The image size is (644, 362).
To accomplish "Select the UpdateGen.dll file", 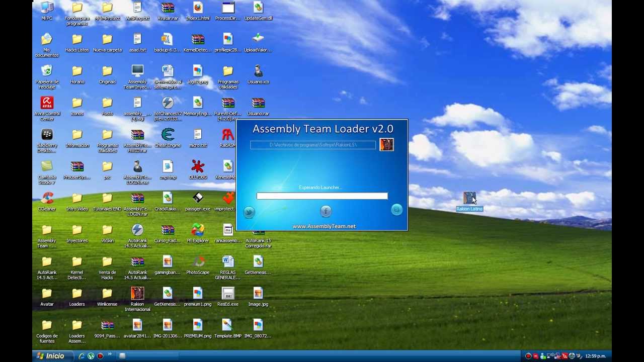I will click(x=258, y=11).
